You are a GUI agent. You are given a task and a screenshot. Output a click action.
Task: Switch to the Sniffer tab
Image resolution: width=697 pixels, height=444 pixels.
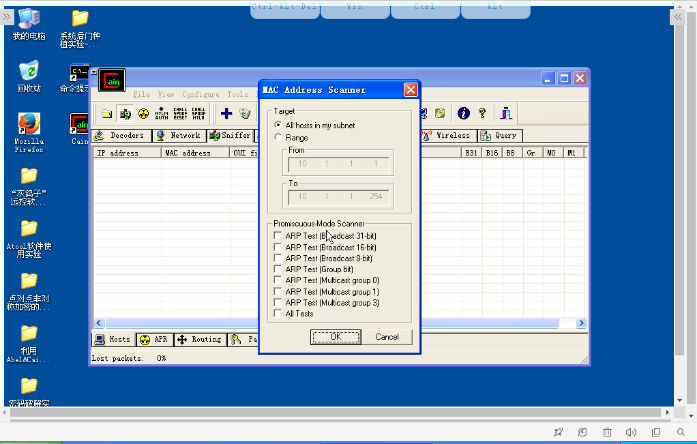[x=230, y=136]
